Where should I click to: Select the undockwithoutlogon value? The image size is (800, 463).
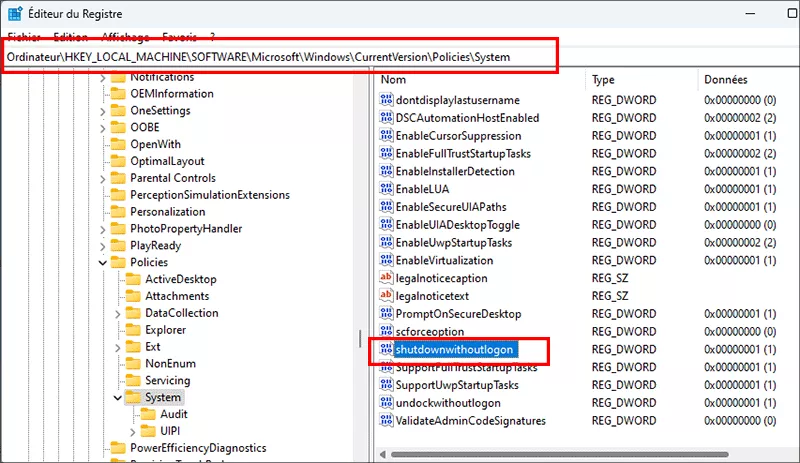[x=447, y=403]
